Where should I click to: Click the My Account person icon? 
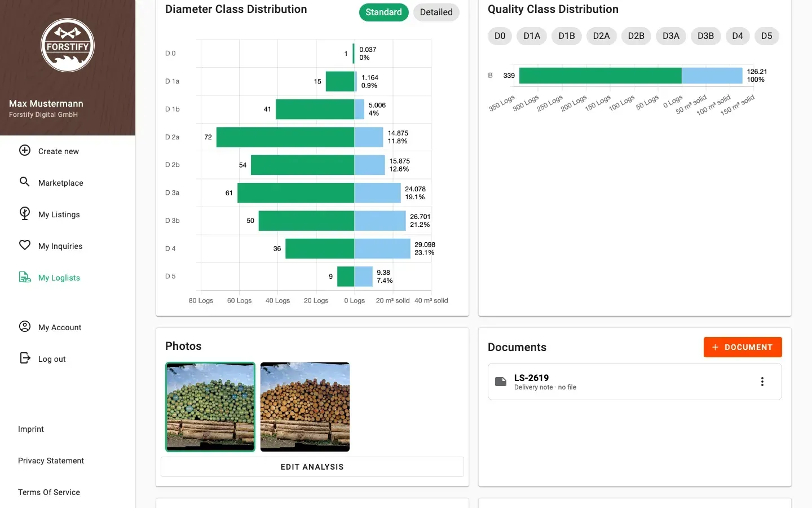click(25, 326)
